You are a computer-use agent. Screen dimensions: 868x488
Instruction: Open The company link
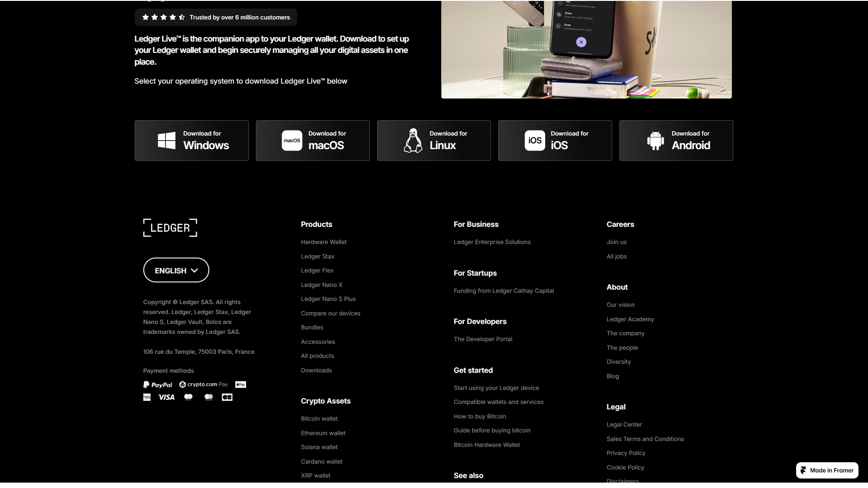click(626, 333)
